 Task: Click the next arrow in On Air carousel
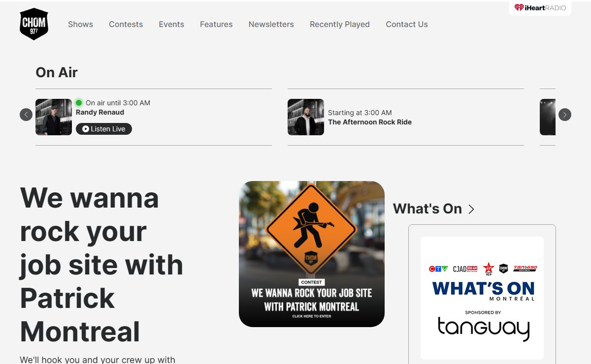point(565,115)
